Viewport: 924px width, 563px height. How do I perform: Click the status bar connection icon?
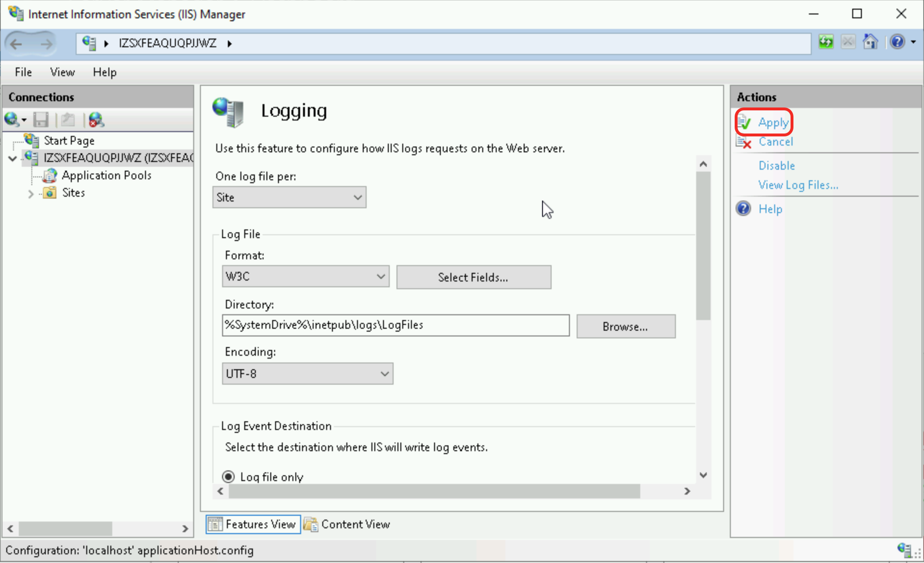click(905, 550)
